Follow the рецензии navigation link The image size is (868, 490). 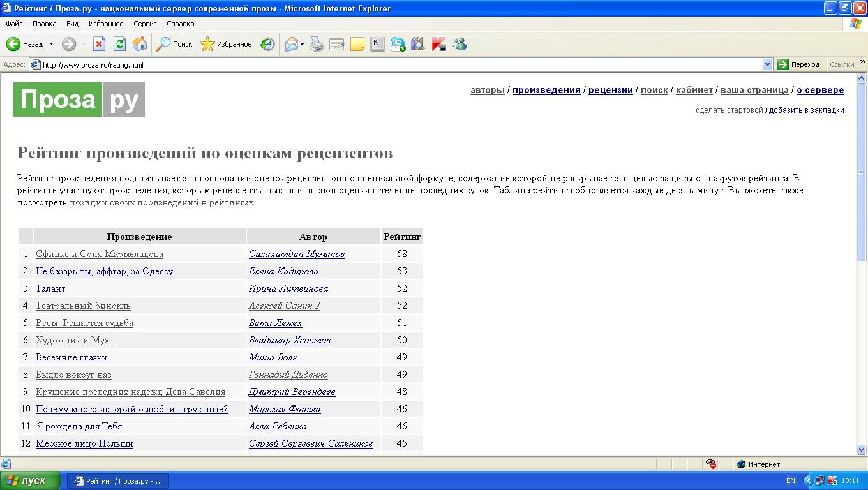point(611,90)
